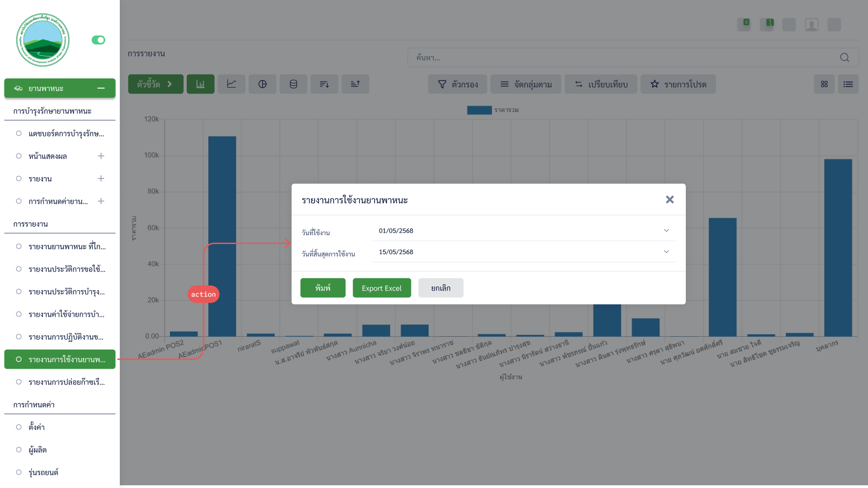
Task: Click the sort descending icon
Action: [x=324, y=84]
